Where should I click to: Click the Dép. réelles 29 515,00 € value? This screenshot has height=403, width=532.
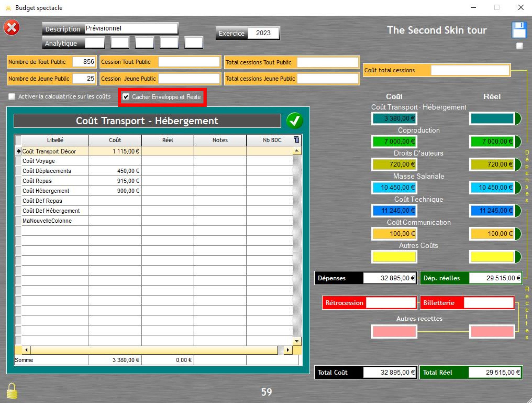coord(495,278)
